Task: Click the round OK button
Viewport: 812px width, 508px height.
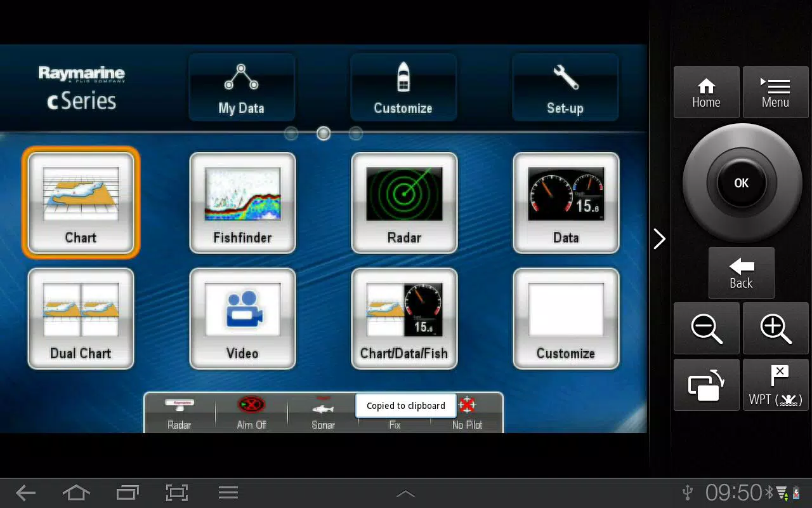Action: [742, 183]
